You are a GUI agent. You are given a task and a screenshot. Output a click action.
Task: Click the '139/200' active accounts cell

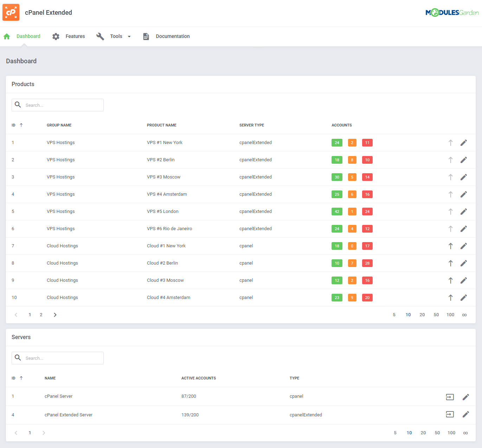coord(190,415)
